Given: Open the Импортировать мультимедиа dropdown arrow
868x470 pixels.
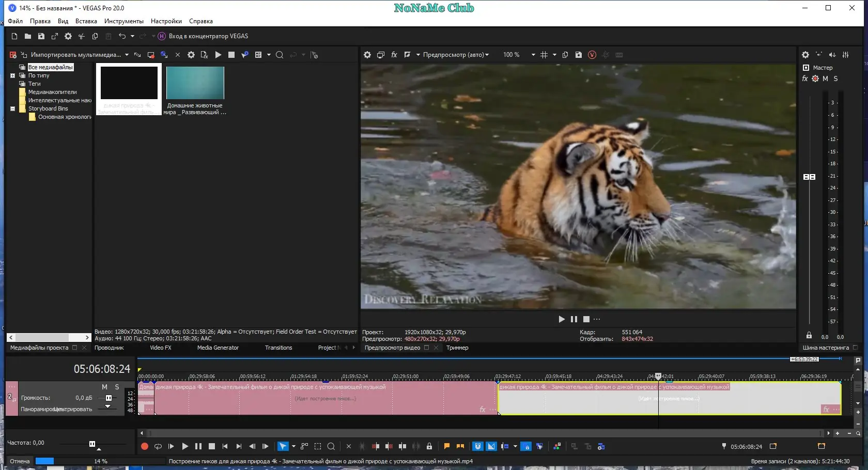Looking at the screenshot, I should pos(127,55).
